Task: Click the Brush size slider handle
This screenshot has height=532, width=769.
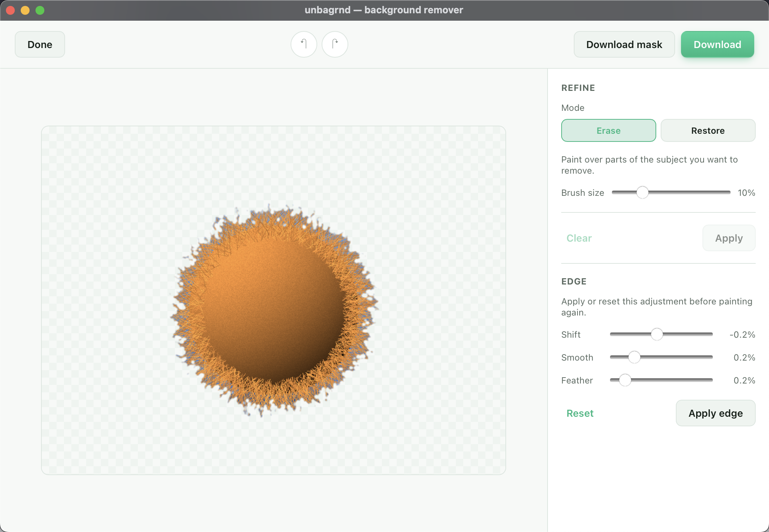Action: tap(643, 192)
